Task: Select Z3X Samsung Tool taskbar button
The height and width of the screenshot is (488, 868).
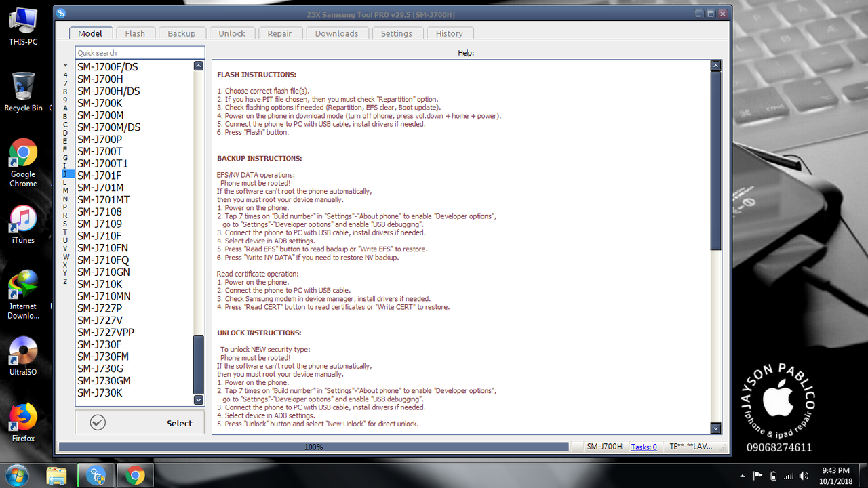Action: click(96, 476)
